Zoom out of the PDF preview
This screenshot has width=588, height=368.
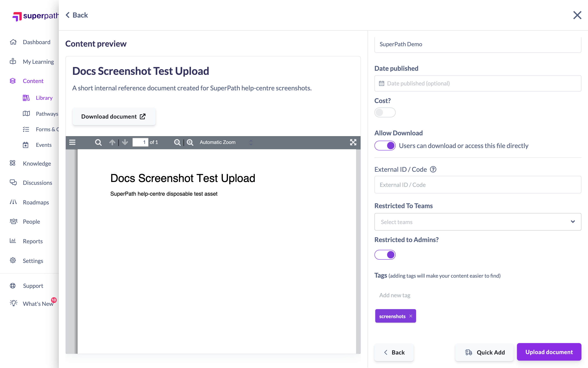177,142
